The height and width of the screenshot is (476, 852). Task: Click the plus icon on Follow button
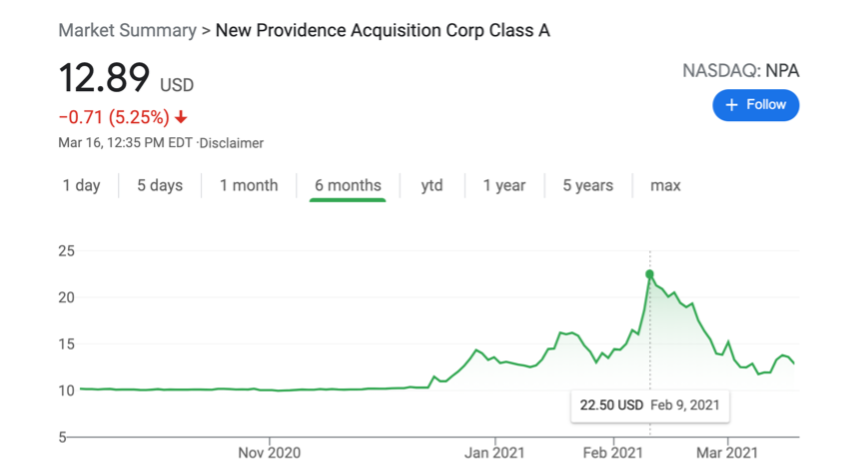[731, 105]
